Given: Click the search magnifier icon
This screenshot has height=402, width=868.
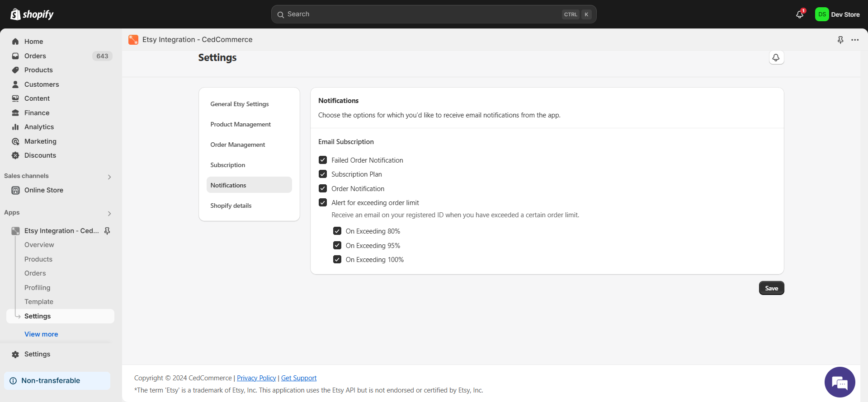Looking at the screenshot, I should 280,14.
